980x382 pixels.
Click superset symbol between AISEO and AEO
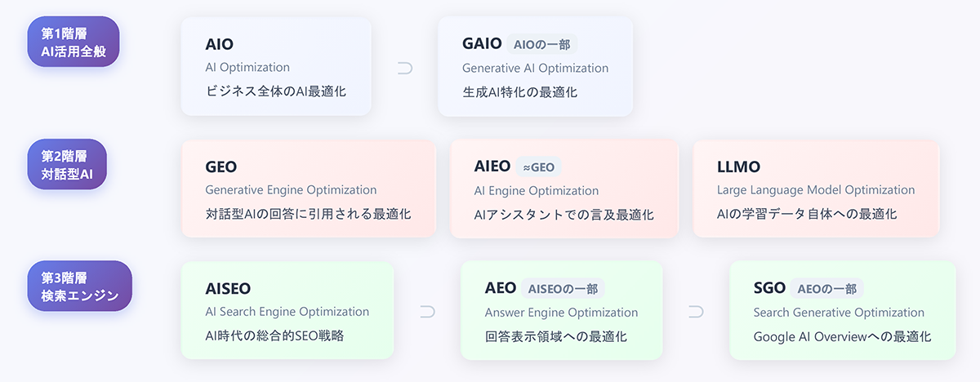coord(427,311)
